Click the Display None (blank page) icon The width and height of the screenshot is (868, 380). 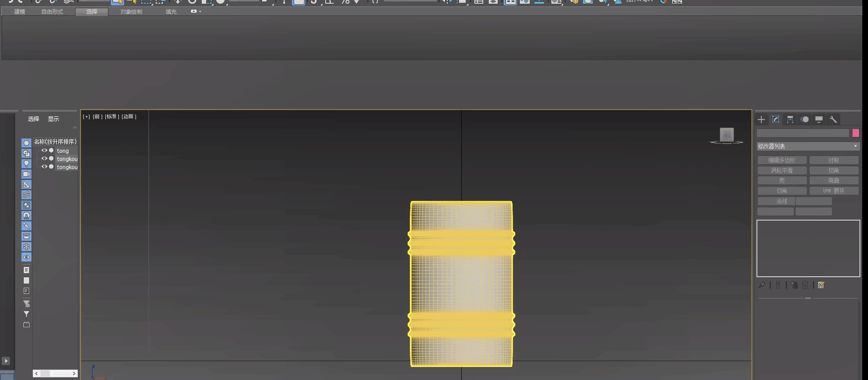26,280
